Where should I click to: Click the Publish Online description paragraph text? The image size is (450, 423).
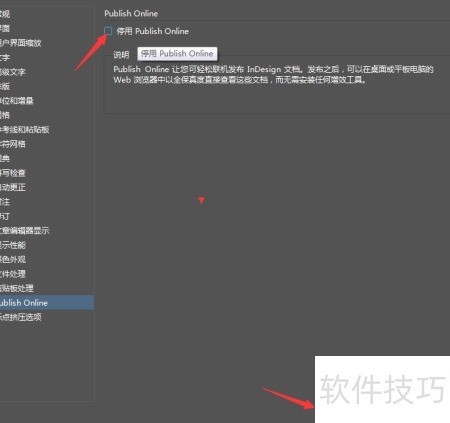point(273,75)
